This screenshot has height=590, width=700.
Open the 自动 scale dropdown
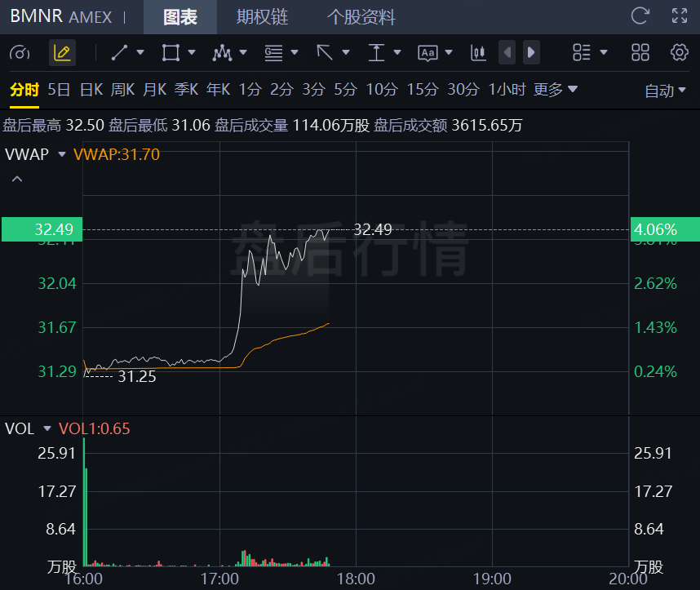[665, 91]
